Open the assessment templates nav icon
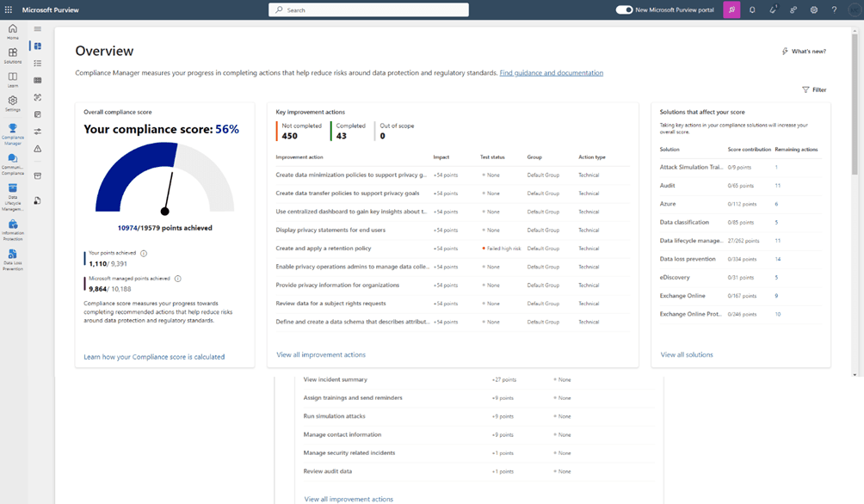Screen dimensions: 864x504 [38, 114]
